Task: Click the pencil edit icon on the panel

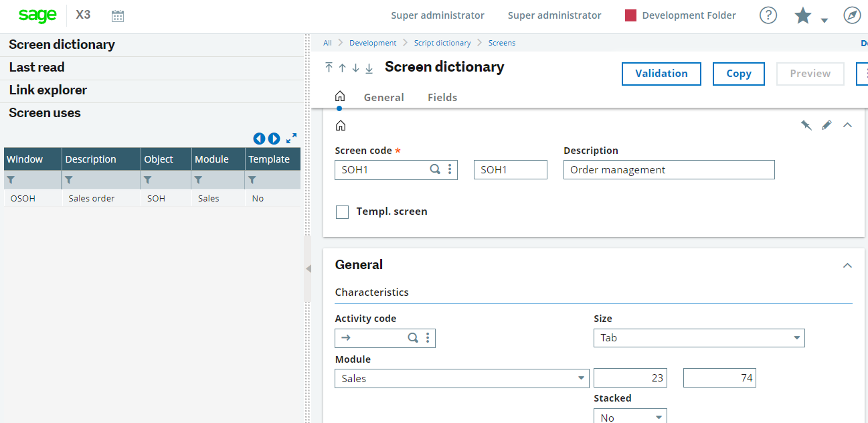Action: coord(827,124)
